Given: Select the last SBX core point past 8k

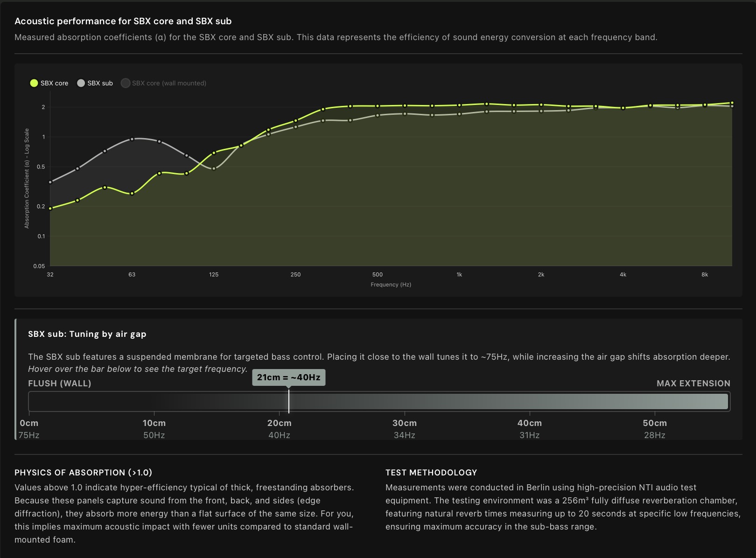Looking at the screenshot, I should (732, 103).
